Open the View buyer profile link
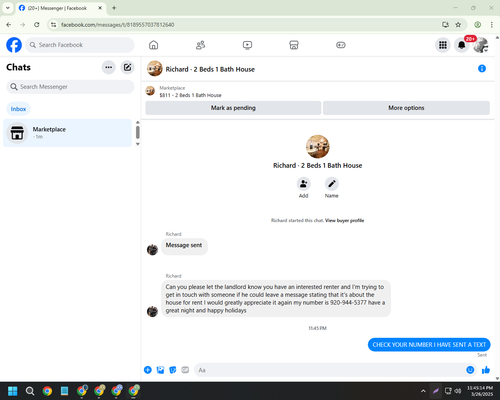This screenshot has height=400, width=500. click(344, 220)
